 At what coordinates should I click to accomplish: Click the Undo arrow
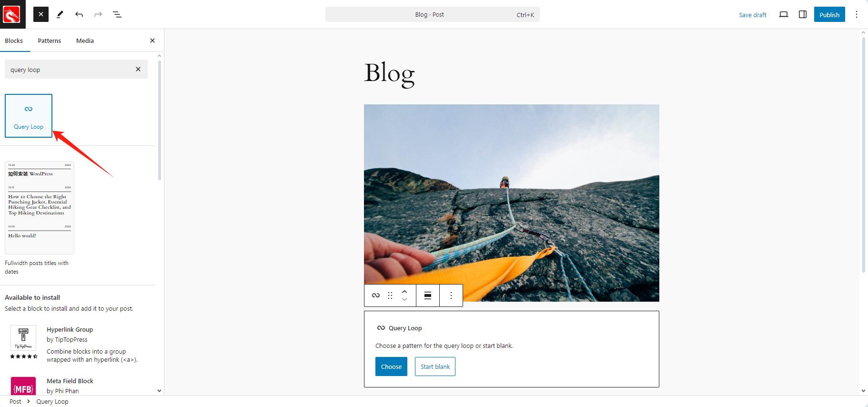click(79, 14)
